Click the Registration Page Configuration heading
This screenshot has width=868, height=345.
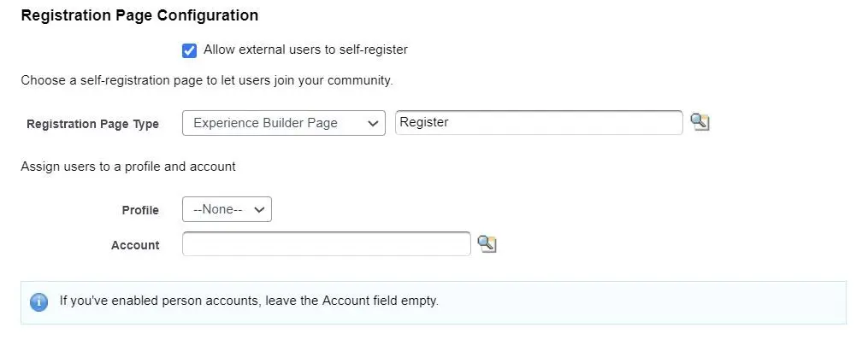point(139,15)
